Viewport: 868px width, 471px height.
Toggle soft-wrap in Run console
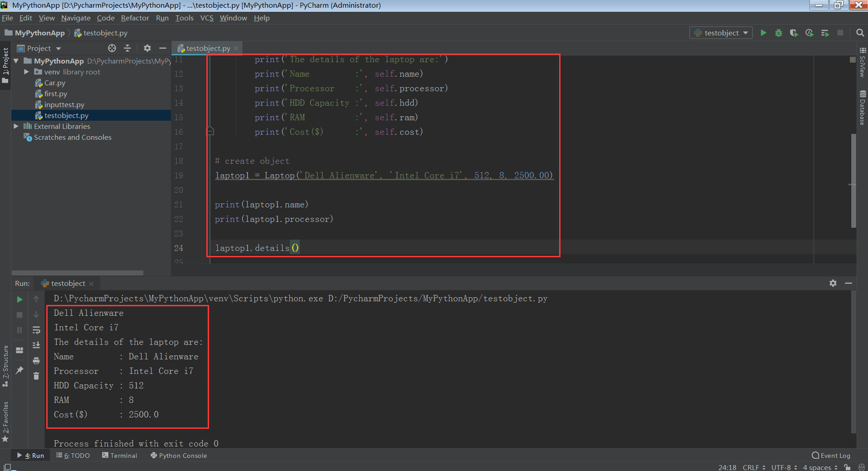(36, 330)
